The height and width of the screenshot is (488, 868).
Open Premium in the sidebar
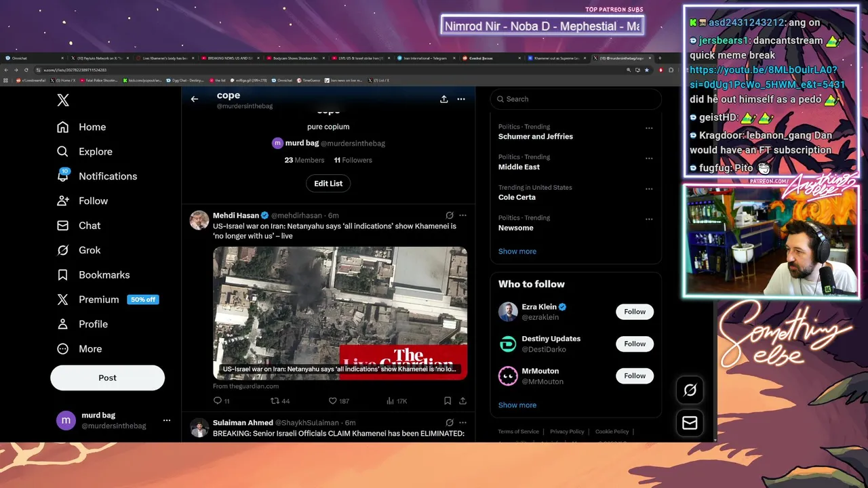tap(107, 300)
